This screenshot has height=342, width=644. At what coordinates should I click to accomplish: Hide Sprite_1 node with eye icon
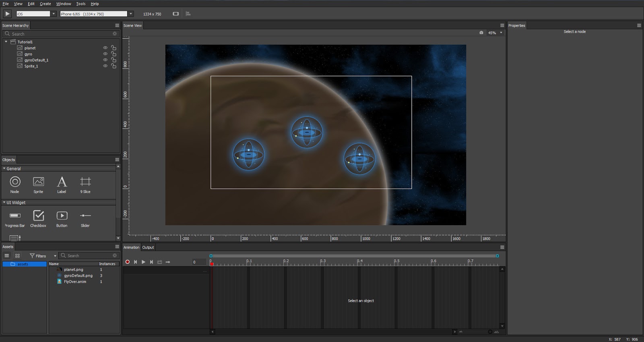point(105,66)
